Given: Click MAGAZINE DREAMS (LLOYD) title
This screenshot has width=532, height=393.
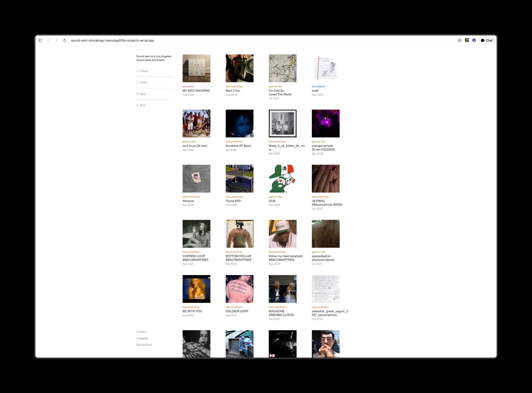Looking at the screenshot, I should point(281,313).
